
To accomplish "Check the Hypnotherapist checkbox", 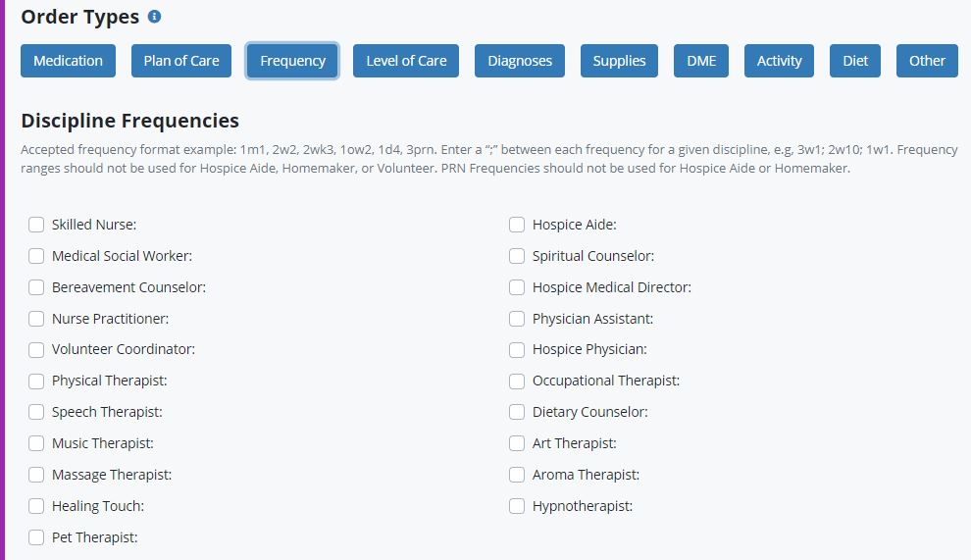I will 517,506.
